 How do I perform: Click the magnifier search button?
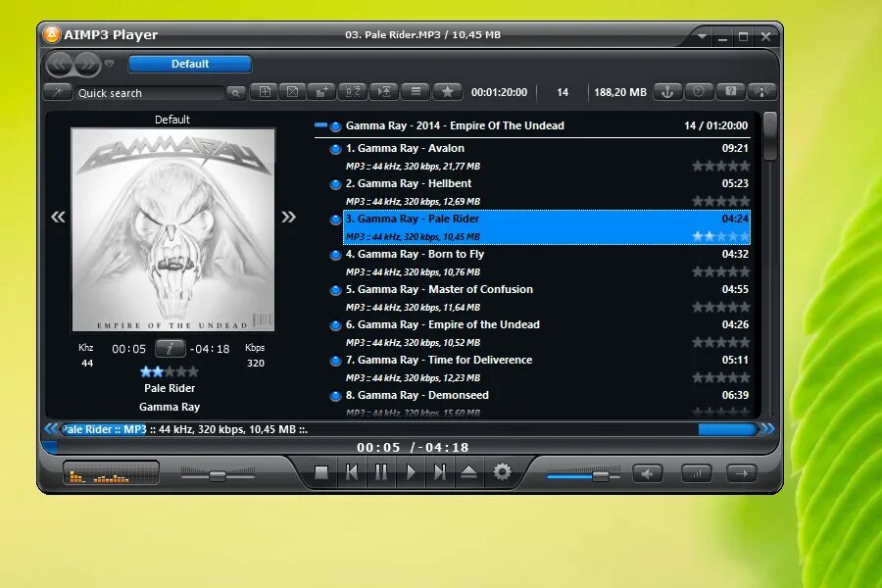pyautogui.click(x=235, y=93)
